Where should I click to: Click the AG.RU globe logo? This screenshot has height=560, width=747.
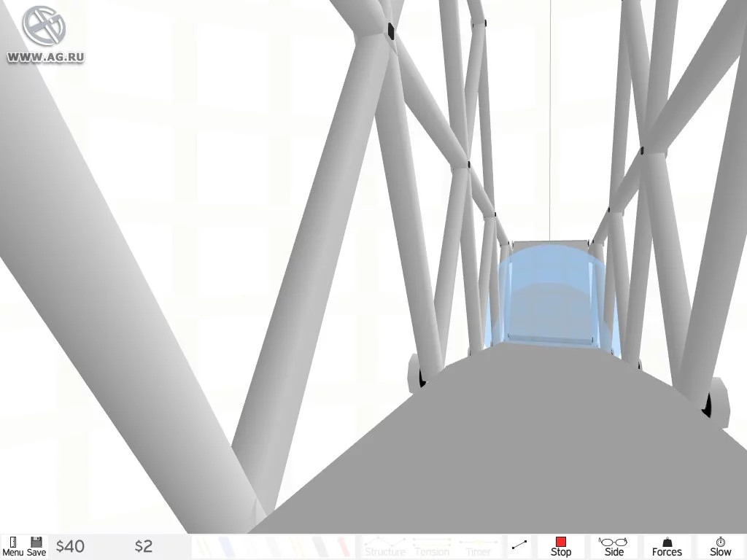click(x=44, y=26)
